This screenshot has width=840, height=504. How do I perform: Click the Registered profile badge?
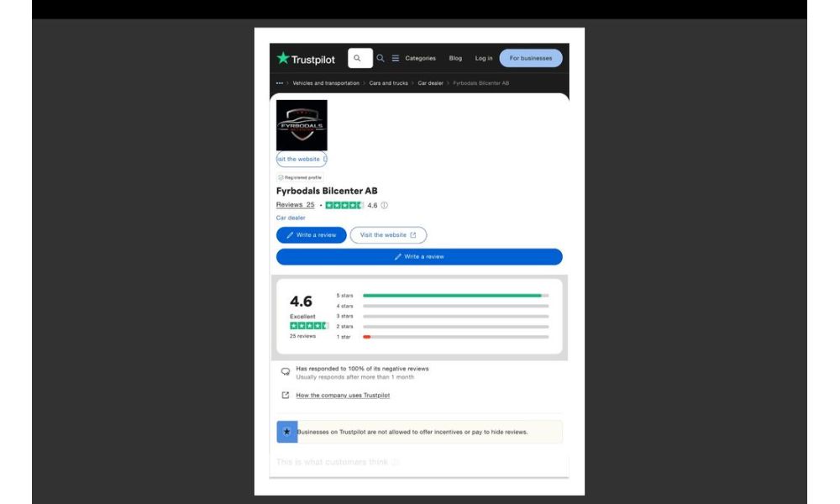click(300, 177)
